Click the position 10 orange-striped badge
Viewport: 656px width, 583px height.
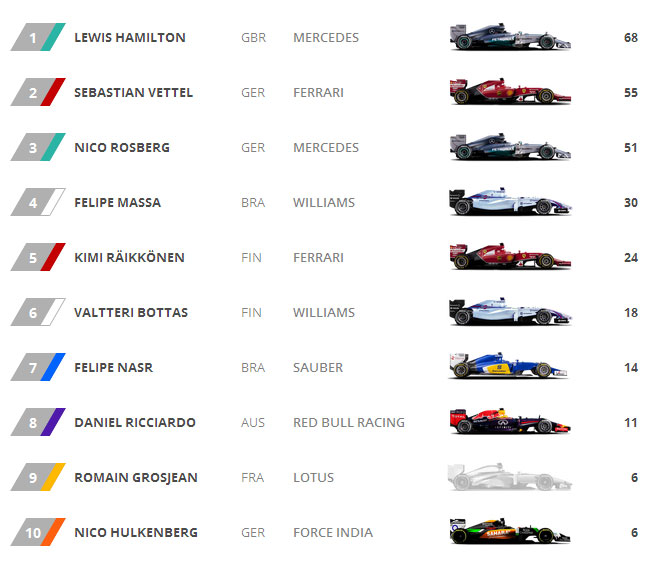(38, 532)
